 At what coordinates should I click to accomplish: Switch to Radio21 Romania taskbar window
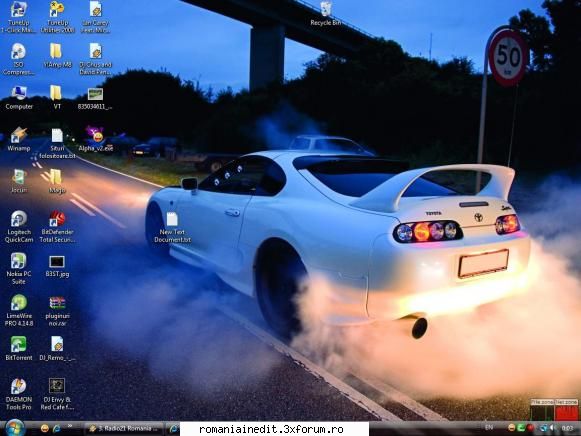click(124, 429)
